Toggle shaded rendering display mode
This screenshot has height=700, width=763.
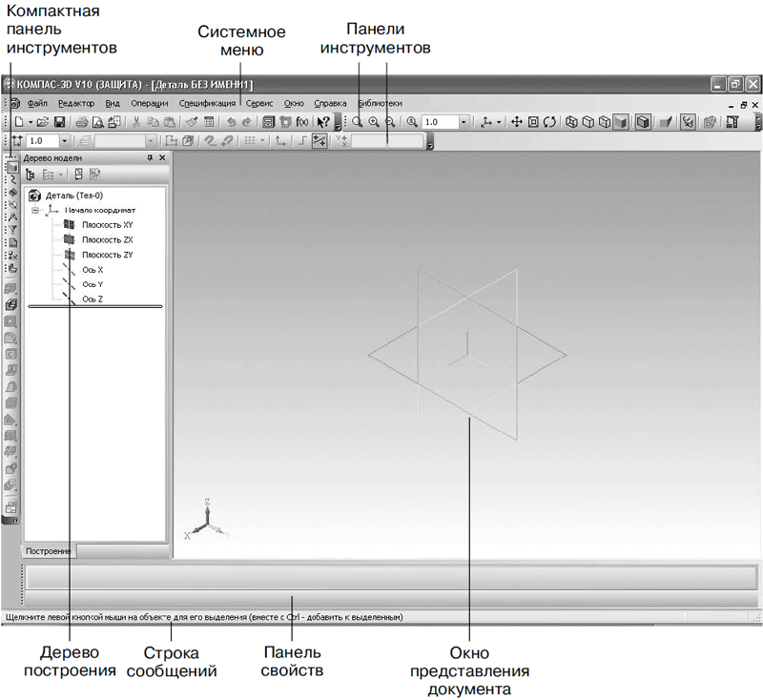622,122
